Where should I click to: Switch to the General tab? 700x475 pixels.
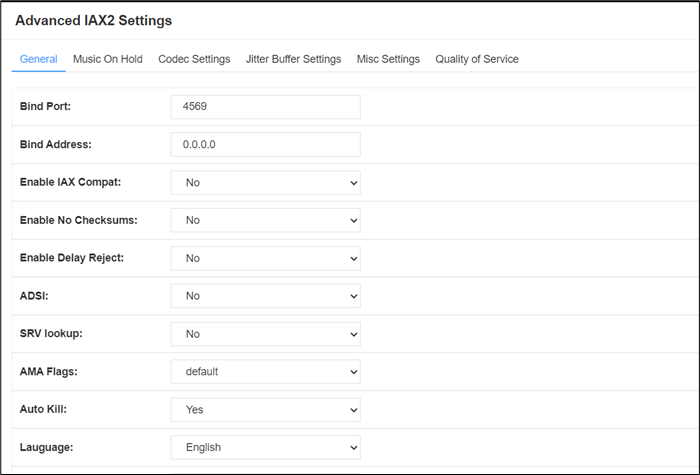click(x=38, y=59)
